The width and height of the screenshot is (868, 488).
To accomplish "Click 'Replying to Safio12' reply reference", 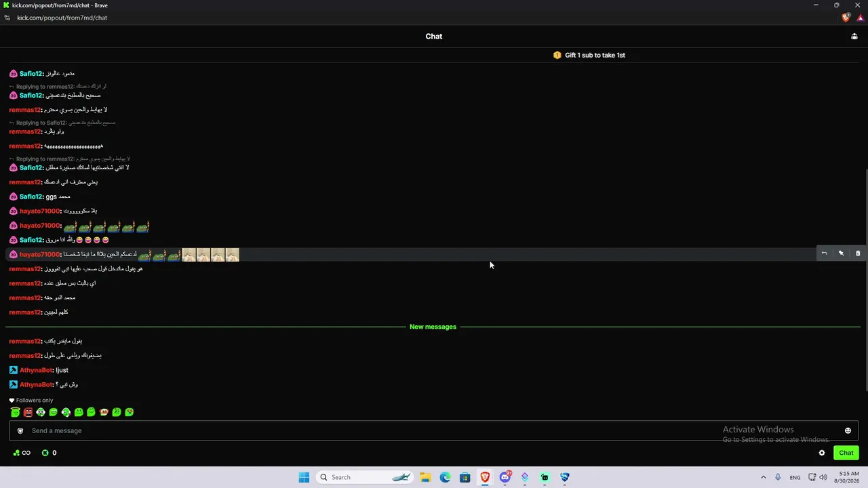I will (x=62, y=123).
